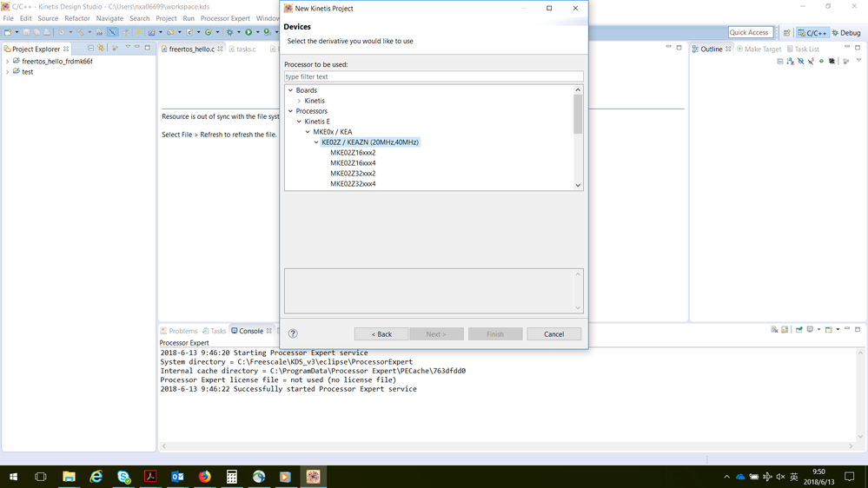Click the New Source Folder toolbar icon
The image size is (868, 488).
click(170, 32)
